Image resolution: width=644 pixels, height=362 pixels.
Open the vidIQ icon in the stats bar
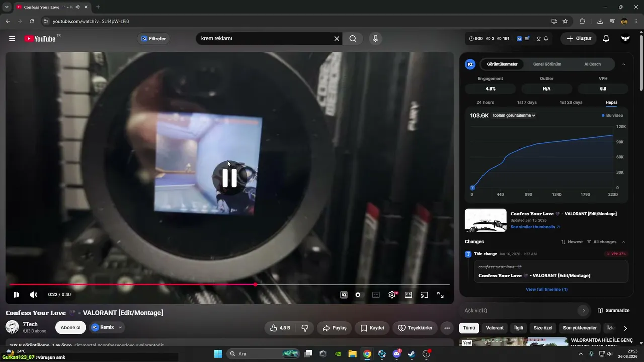519,39
